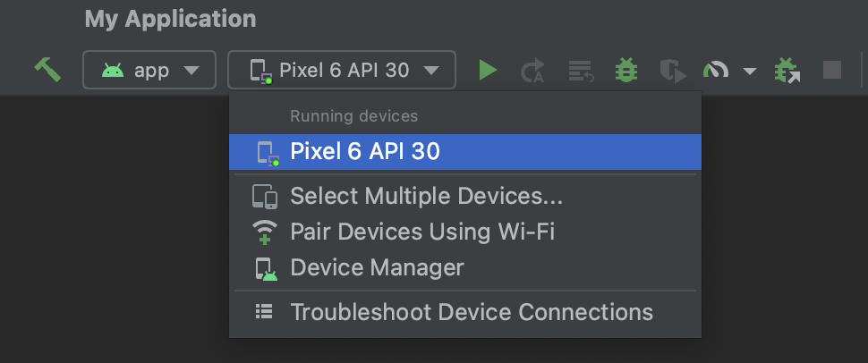Collapse the Pixel 6 API 30 device dropdown
The image size is (868, 363).
coord(342,70)
